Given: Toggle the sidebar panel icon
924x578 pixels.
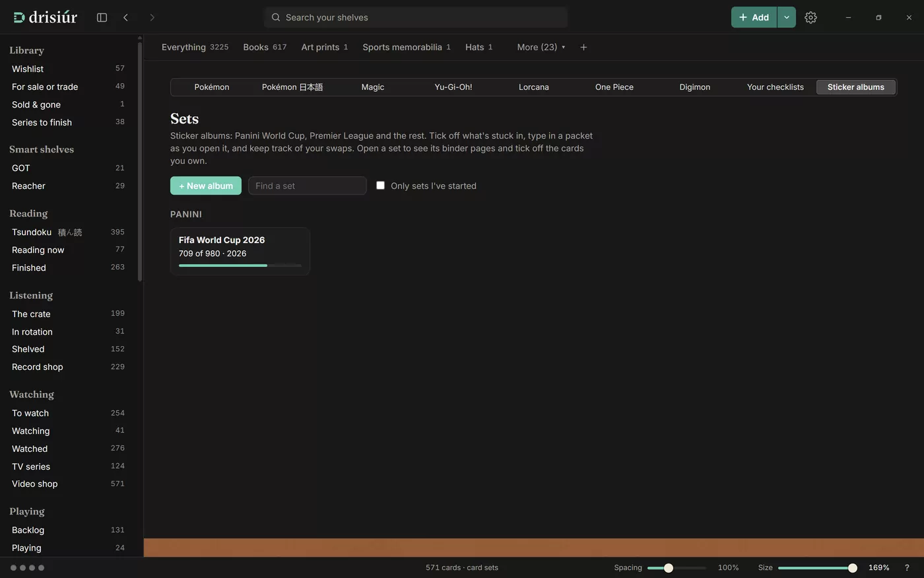Looking at the screenshot, I should coord(102,17).
